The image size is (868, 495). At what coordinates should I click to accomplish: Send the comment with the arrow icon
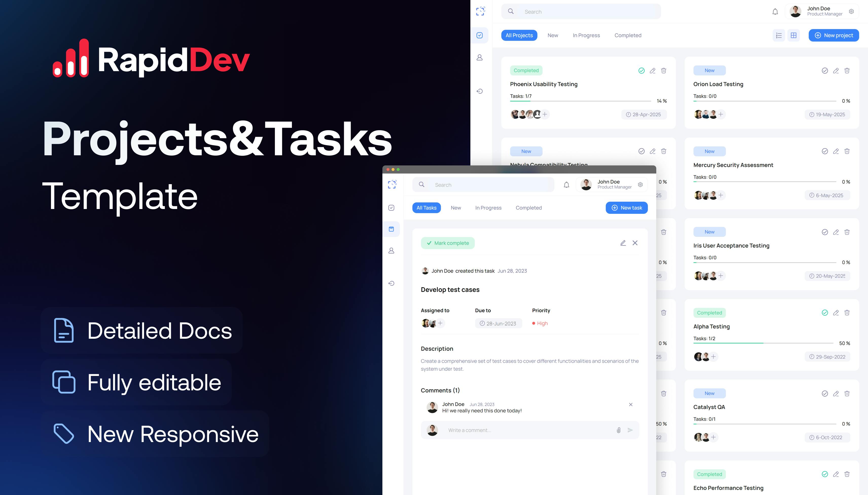630,430
